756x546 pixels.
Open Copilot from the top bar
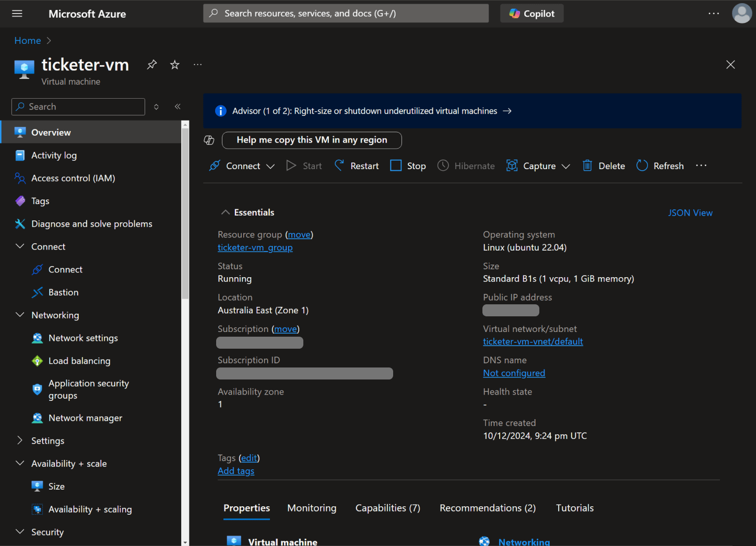pyautogui.click(x=532, y=14)
